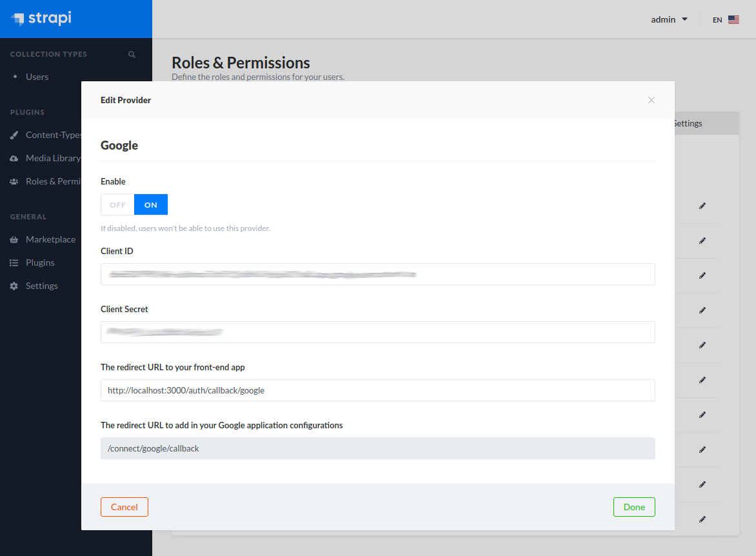Go to Media Library via its cloud icon

[x=14, y=158]
